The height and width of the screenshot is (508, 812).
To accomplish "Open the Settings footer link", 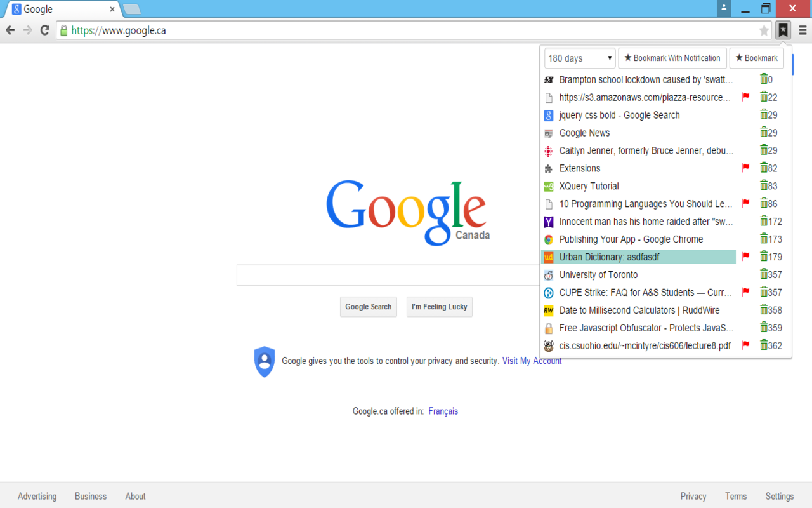I will [780, 497].
